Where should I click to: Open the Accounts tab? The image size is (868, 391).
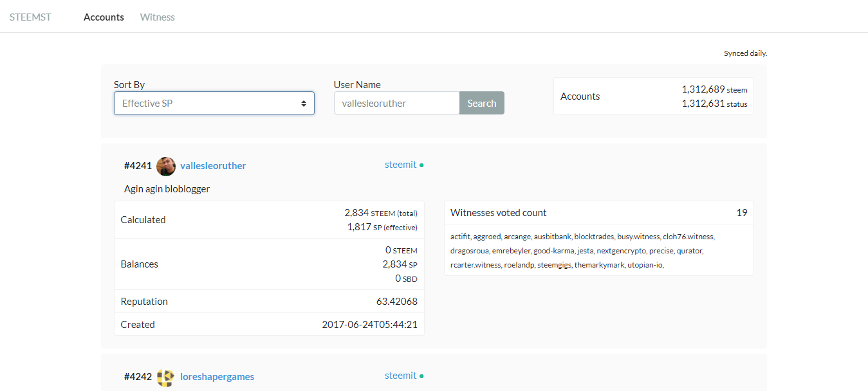[104, 17]
